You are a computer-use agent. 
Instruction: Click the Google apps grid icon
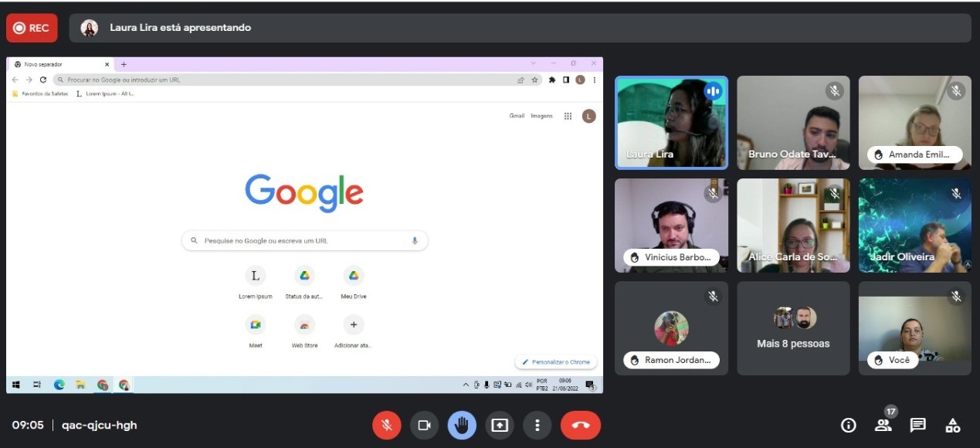568,116
